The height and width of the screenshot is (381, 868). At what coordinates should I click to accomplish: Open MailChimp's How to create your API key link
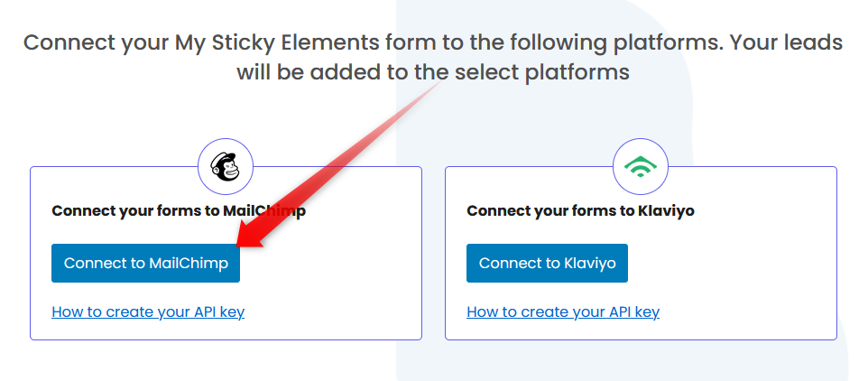point(148,312)
